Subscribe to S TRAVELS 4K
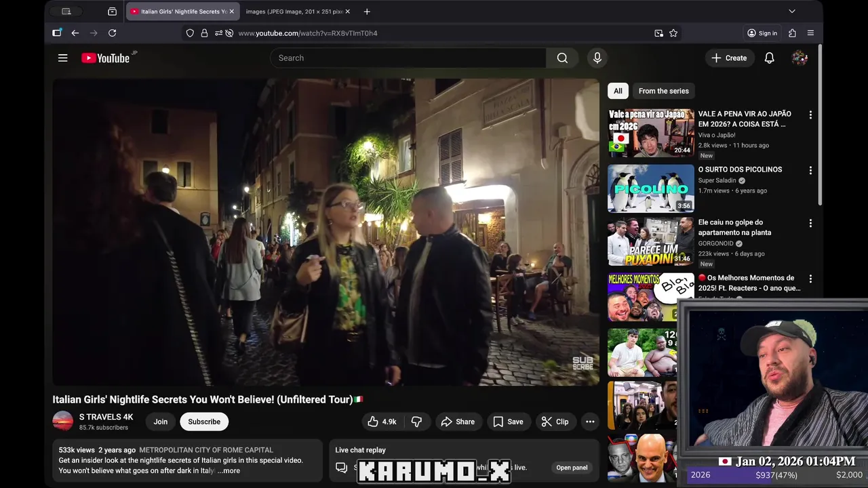Viewport: 868px width, 488px height. (204, 422)
